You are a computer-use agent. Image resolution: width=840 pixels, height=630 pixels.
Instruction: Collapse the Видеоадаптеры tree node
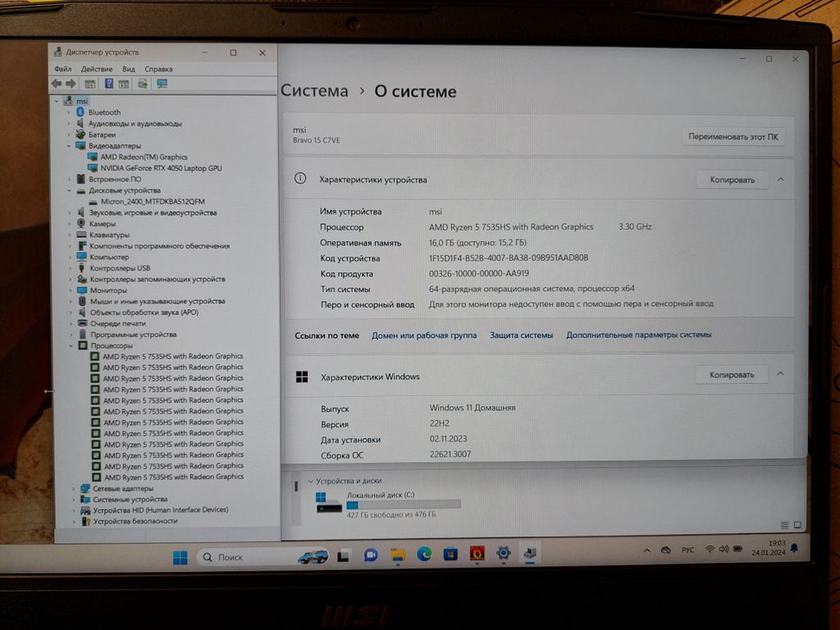pyautogui.click(x=69, y=146)
